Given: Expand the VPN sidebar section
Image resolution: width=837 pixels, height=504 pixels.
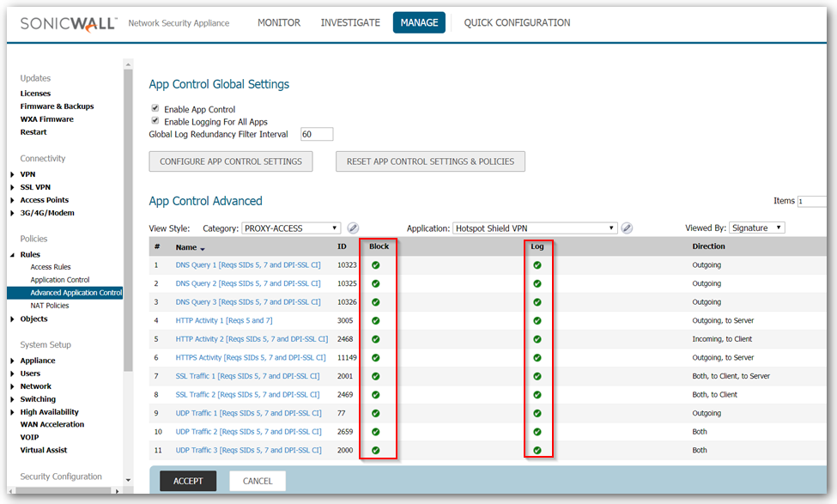Looking at the screenshot, I should pyautogui.click(x=12, y=174).
